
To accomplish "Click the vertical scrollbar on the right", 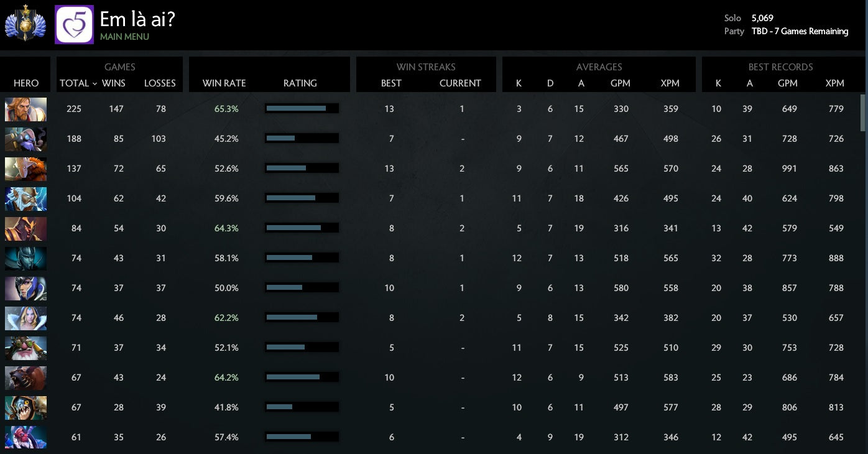I will point(862,112).
